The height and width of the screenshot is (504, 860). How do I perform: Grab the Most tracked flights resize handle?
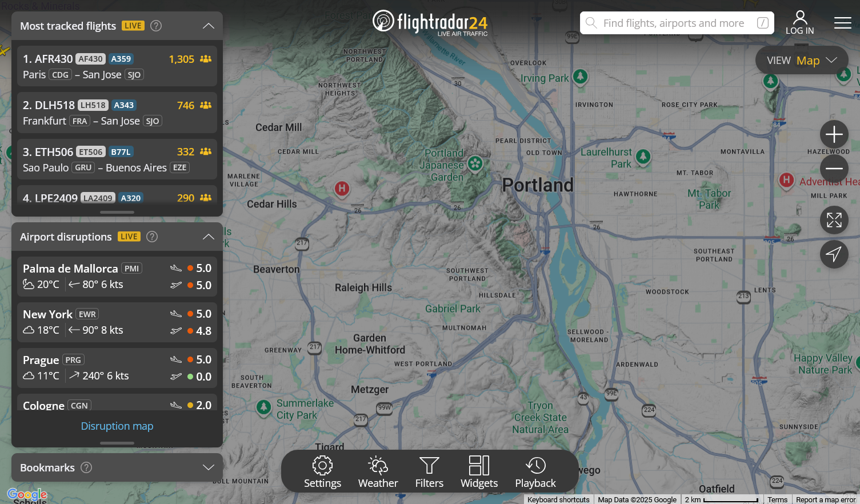coord(117,212)
